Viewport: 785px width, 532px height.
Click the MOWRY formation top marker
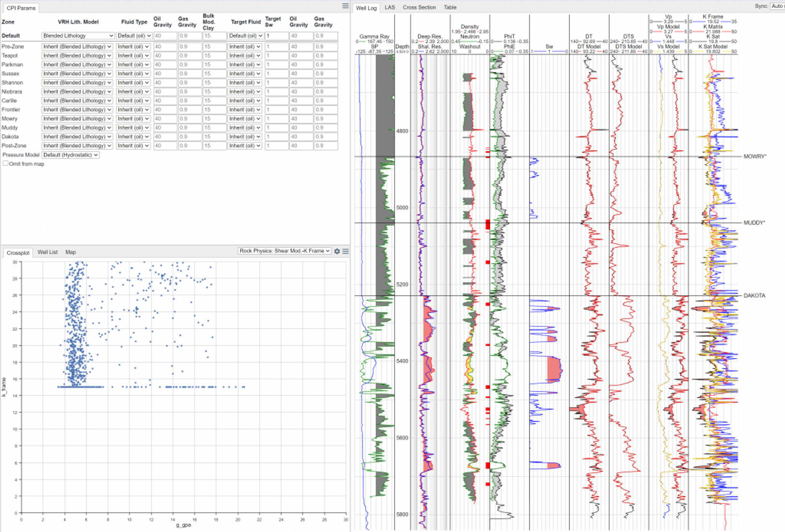754,156
